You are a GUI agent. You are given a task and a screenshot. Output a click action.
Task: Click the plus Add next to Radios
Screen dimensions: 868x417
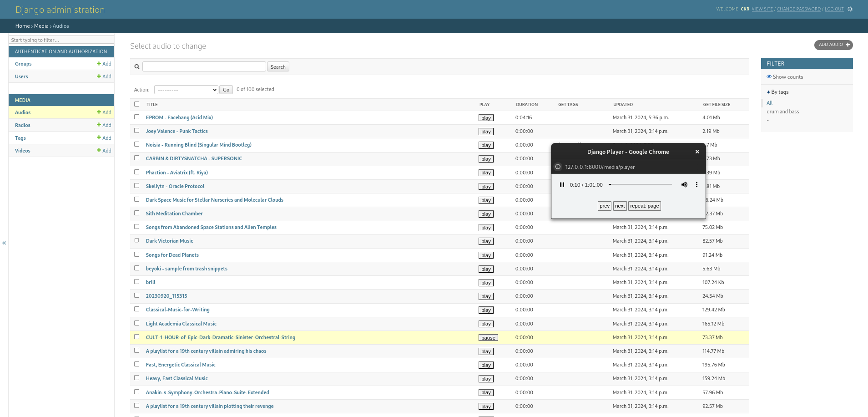104,125
